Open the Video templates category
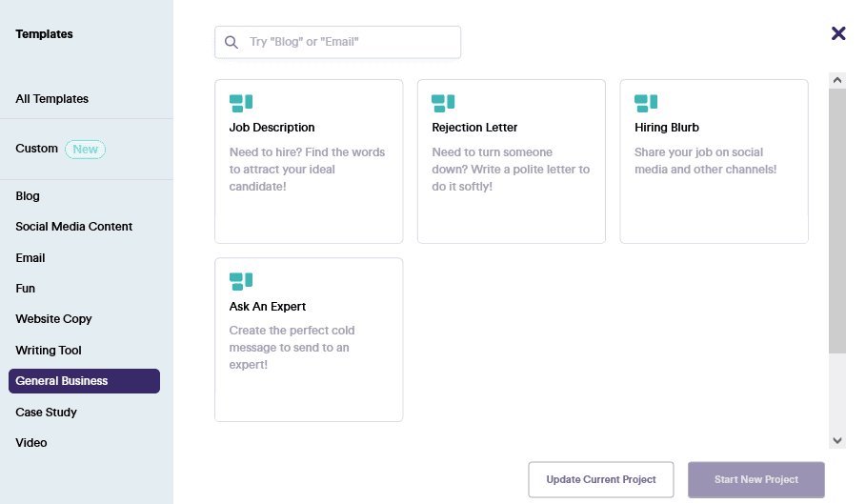This screenshot has height=504, width=866. 31,443
